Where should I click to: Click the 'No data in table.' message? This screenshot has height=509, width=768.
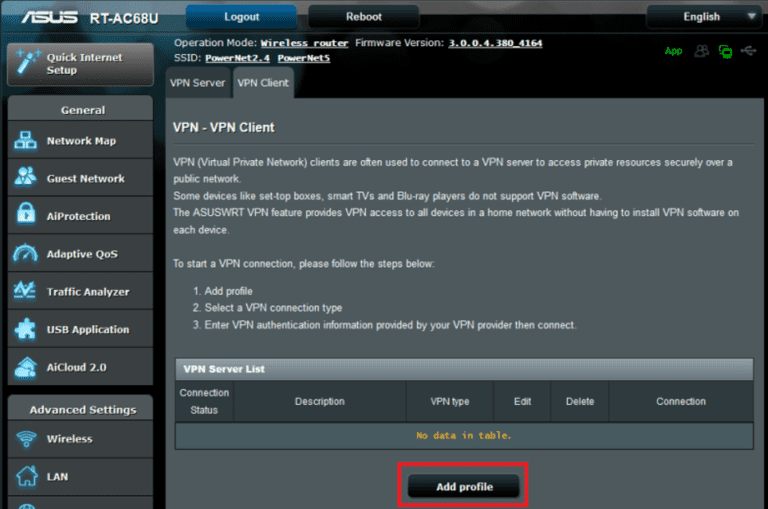click(x=463, y=436)
